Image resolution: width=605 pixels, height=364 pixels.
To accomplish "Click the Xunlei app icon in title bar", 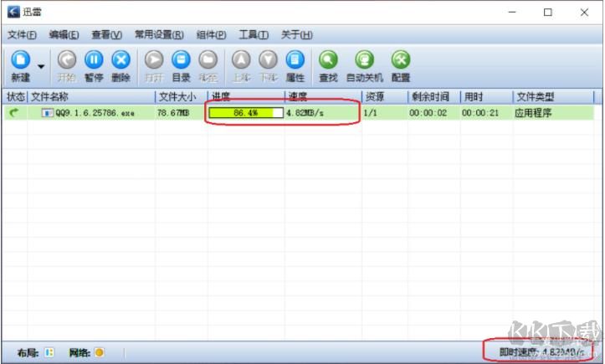I will point(13,12).
